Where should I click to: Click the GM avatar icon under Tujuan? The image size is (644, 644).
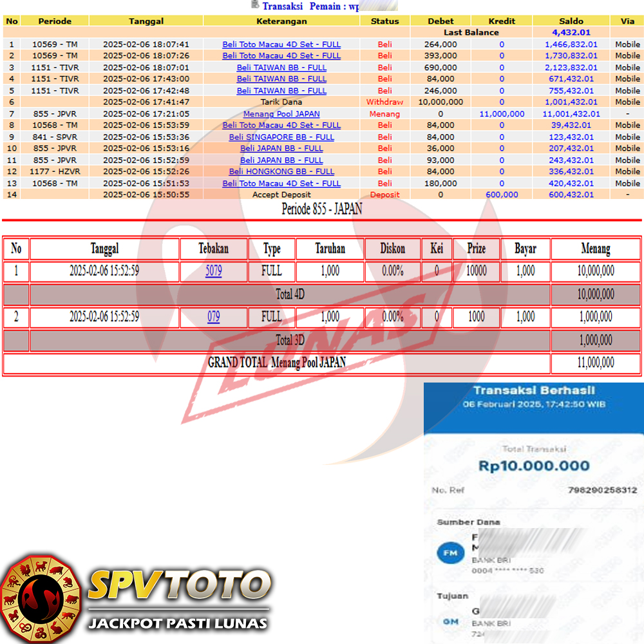[450, 621]
